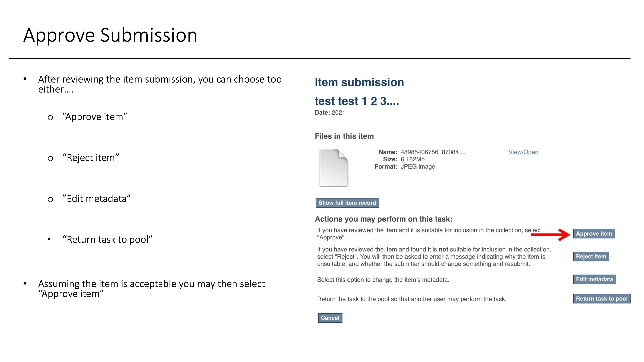Show full item record
The height and width of the screenshot is (362, 644).
[347, 203]
